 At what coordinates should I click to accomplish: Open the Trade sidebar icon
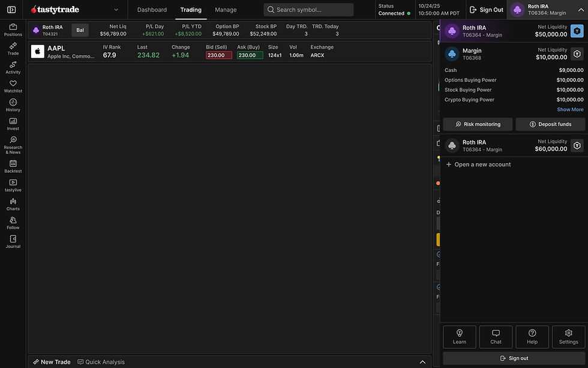pyautogui.click(x=13, y=49)
